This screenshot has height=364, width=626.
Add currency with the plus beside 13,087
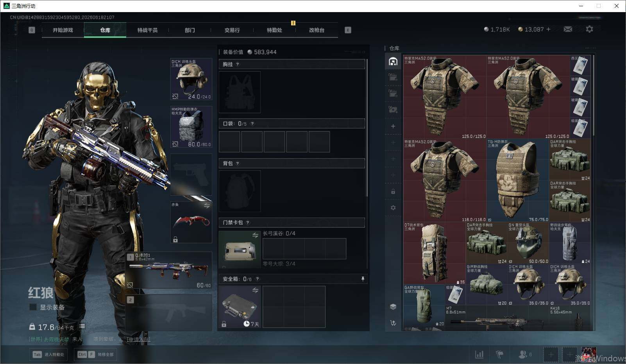[x=548, y=29]
